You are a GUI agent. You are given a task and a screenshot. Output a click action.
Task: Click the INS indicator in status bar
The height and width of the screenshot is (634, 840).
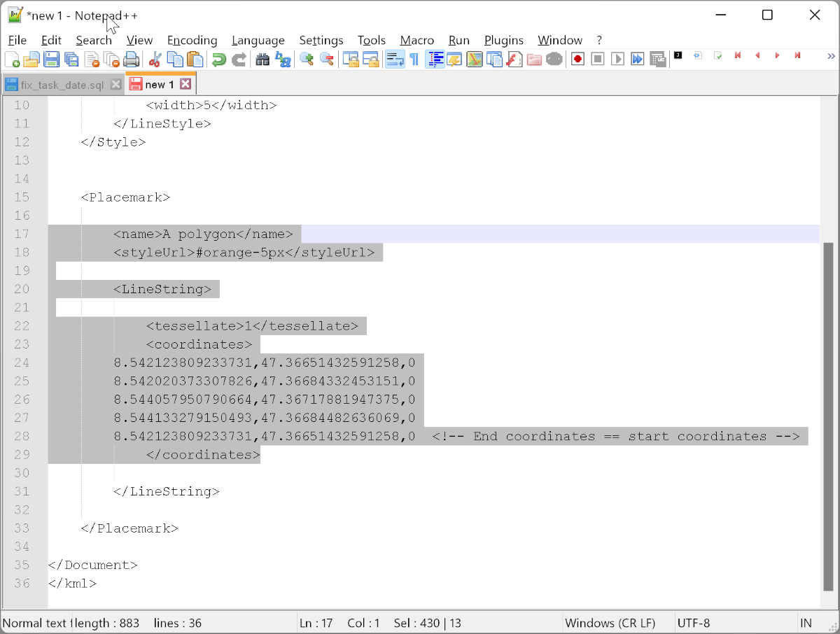click(x=806, y=623)
